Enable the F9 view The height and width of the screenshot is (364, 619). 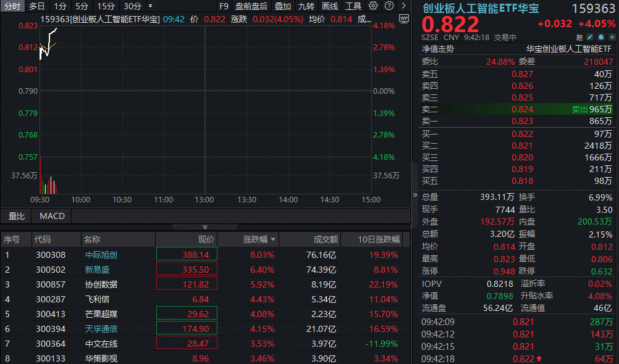click(223, 6)
